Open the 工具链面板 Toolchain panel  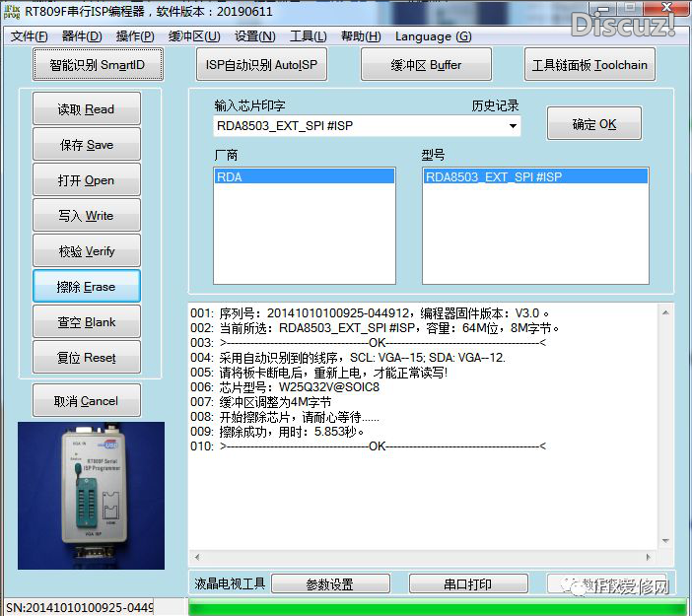pyautogui.click(x=589, y=65)
